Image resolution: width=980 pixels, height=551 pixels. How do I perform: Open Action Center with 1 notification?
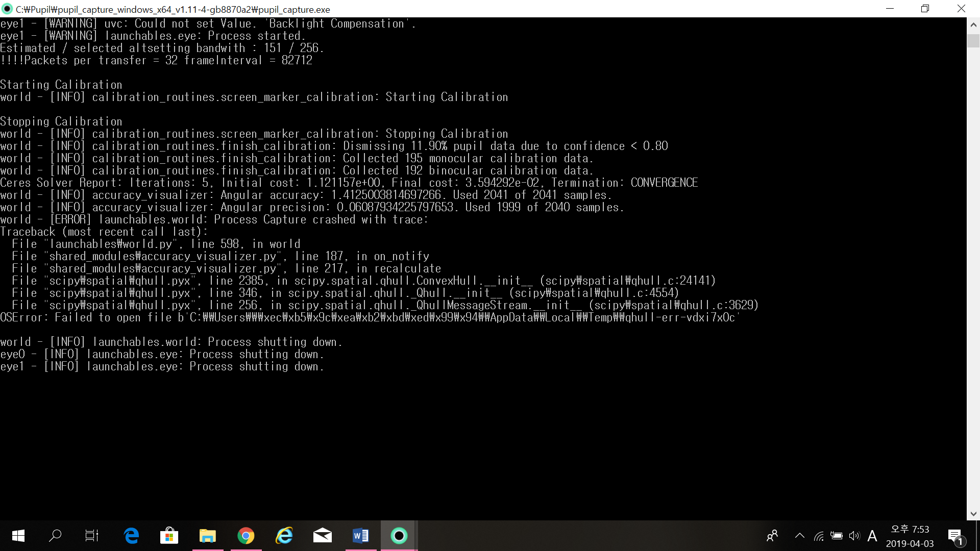point(954,536)
